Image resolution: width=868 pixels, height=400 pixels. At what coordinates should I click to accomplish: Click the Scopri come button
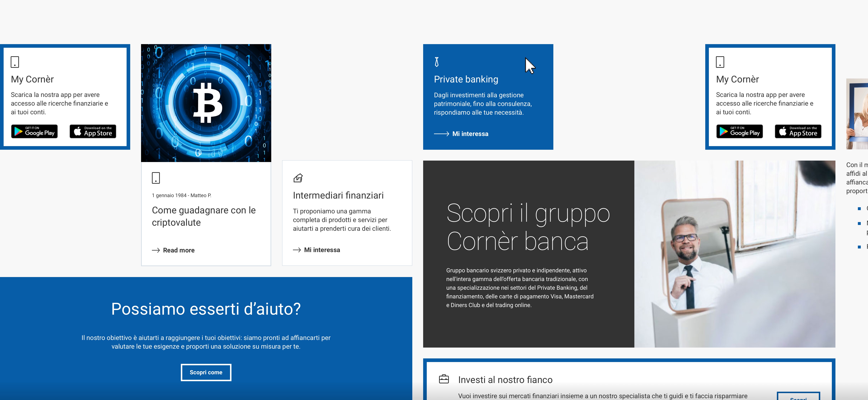pyautogui.click(x=206, y=372)
